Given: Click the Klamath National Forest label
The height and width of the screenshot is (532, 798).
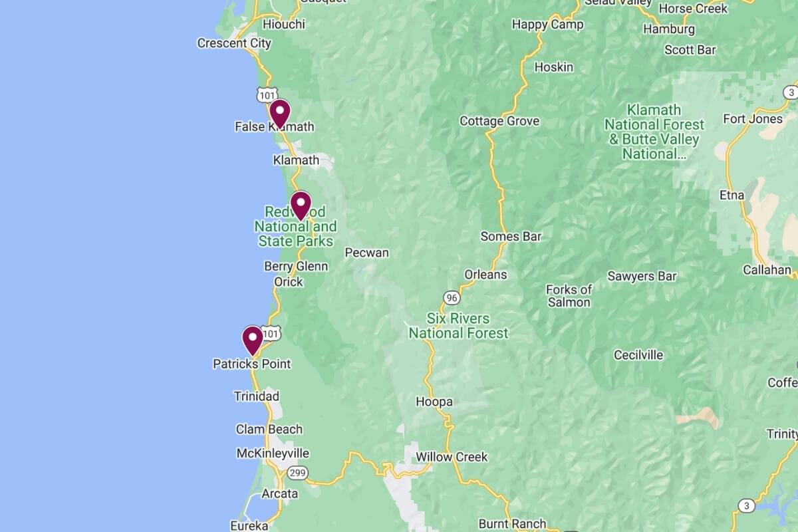Looking at the screenshot, I should (x=654, y=132).
